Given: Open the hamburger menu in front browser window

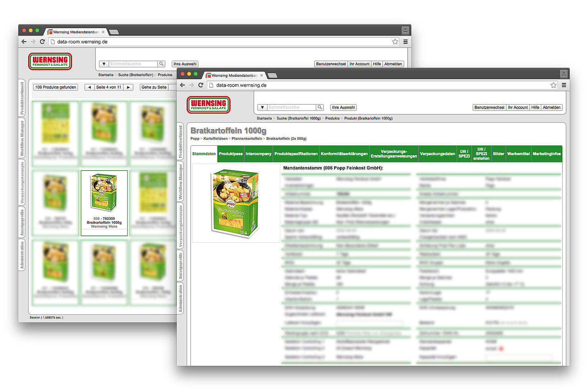Looking at the screenshot, I should tap(564, 85).
